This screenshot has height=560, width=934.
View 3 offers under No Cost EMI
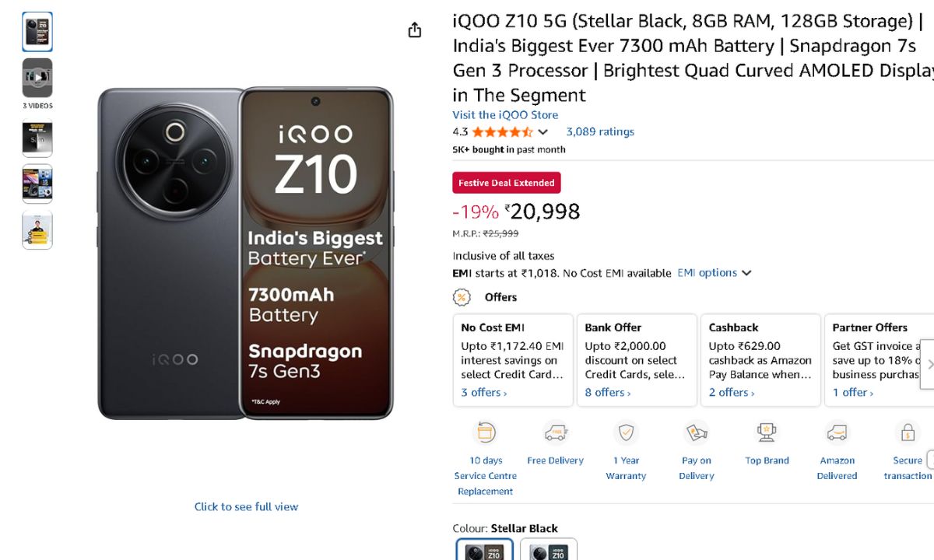pyautogui.click(x=483, y=393)
